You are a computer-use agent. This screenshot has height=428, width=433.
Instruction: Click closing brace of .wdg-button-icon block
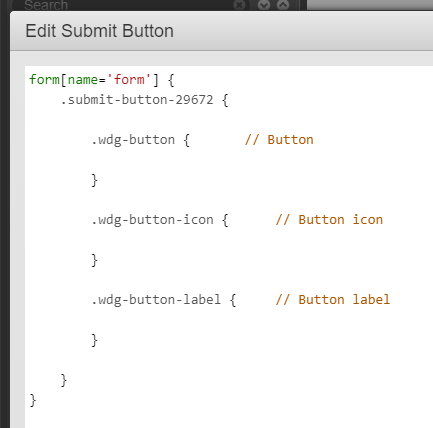coord(94,260)
